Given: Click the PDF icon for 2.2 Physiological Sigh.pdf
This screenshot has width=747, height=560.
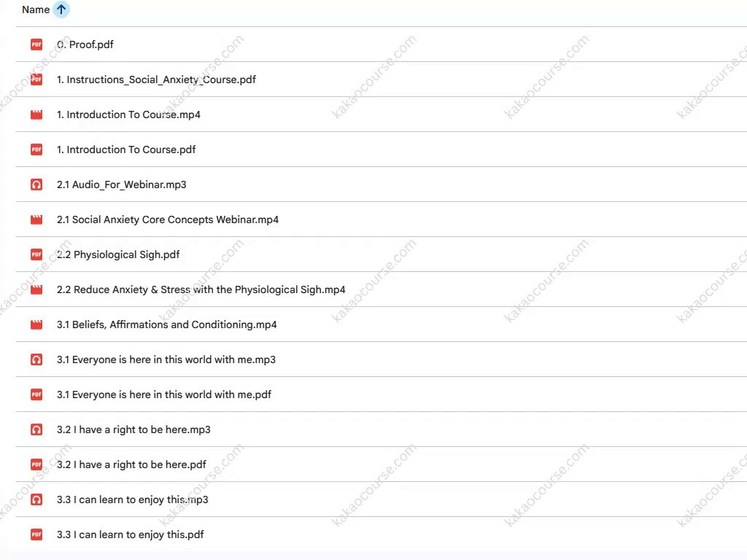Looking at the screenshot, I should click(x=36, y=254).
